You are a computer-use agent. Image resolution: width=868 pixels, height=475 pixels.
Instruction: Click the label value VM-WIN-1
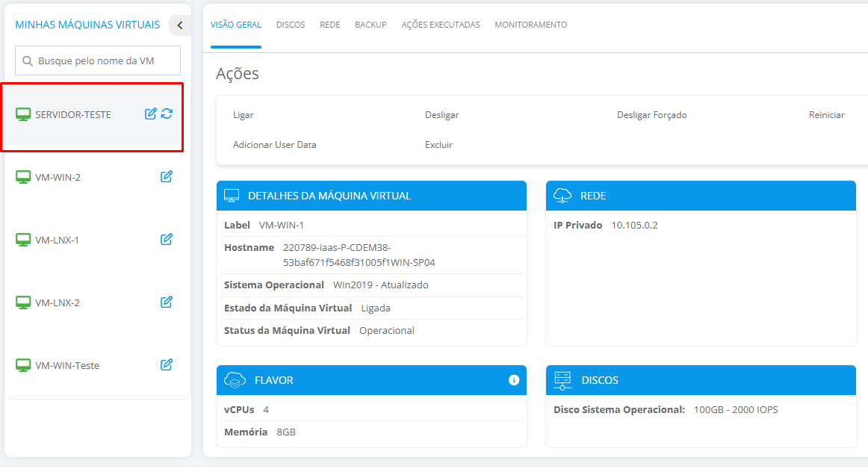click(281, 226)
